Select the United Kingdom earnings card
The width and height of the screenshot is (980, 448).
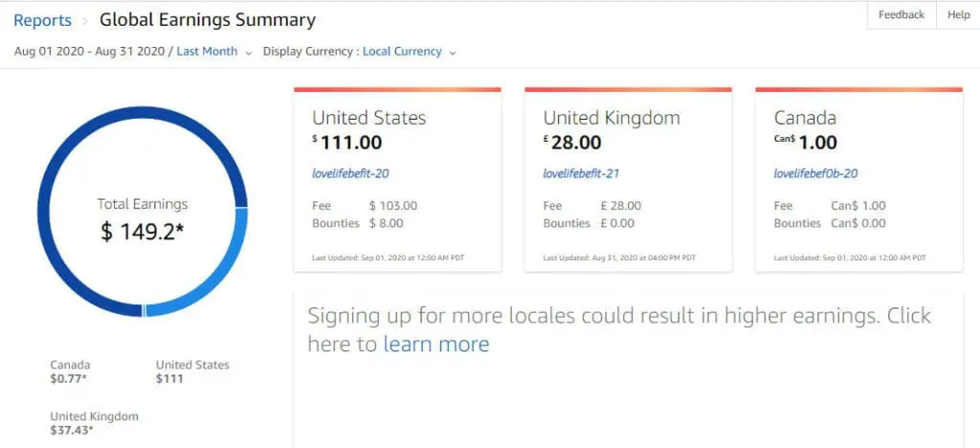[x=628, y=180]
